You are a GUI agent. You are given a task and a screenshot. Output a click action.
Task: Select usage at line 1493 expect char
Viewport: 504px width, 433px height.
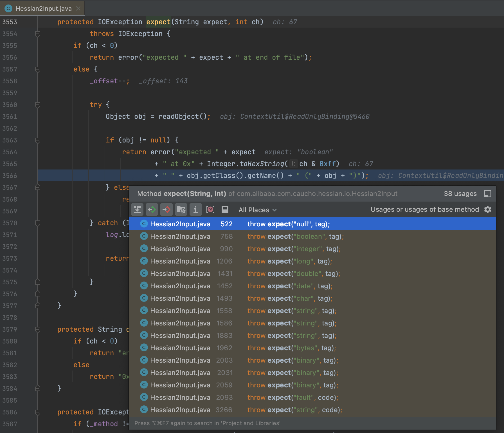pyautogui.click(x=312, y=298)
